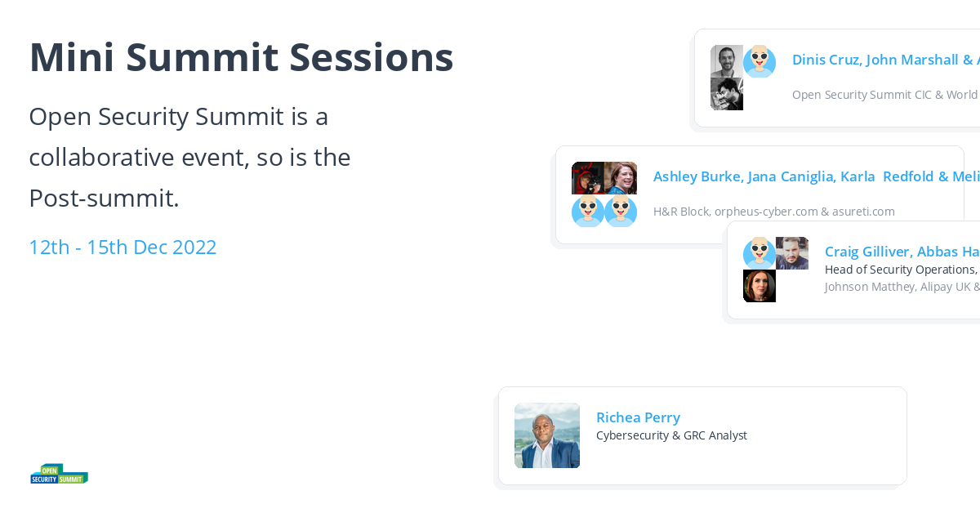Click the 12th - 15th Dec 2022 date link
Viewport: 980px width, 513px height.
pos(122,246)
